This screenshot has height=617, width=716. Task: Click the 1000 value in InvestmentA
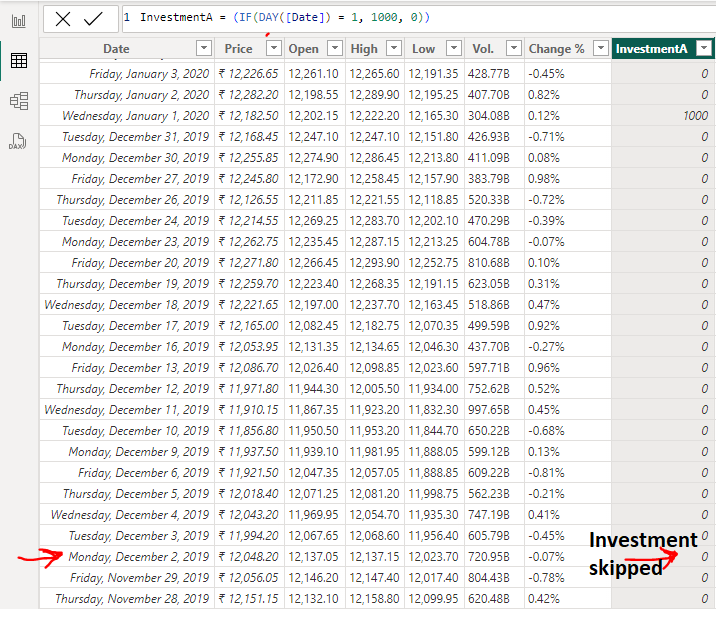pos(695,116)
